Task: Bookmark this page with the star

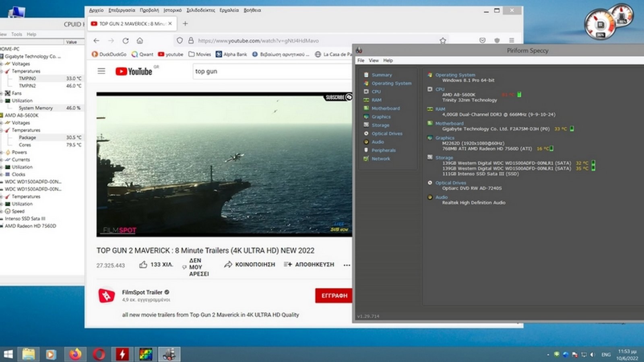Action: click(x=443, y=41)
